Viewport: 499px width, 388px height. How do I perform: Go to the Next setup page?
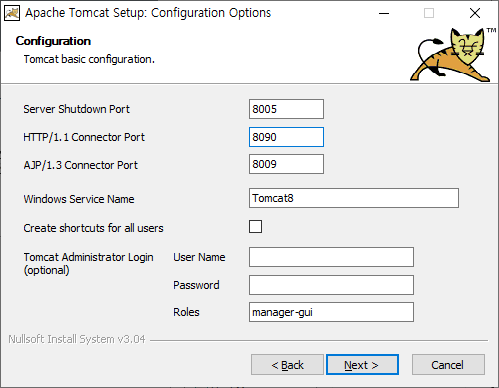tap(362, 365)
